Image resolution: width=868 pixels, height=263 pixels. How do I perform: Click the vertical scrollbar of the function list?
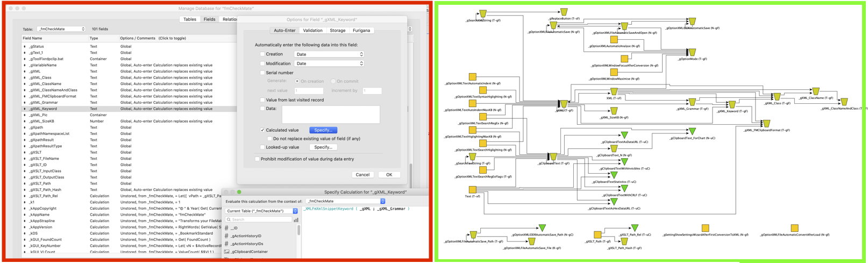tap(299, 231)
